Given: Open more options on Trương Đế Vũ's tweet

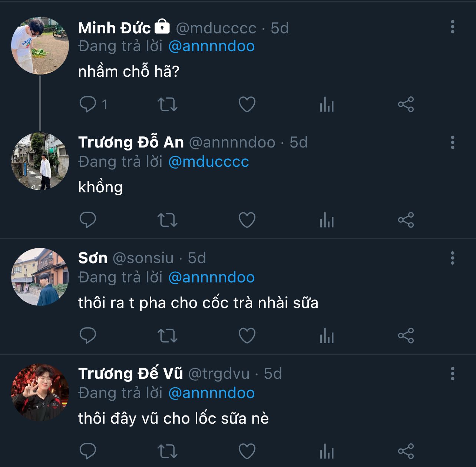Looking at the screenshot, I should (x=452, y=374).
